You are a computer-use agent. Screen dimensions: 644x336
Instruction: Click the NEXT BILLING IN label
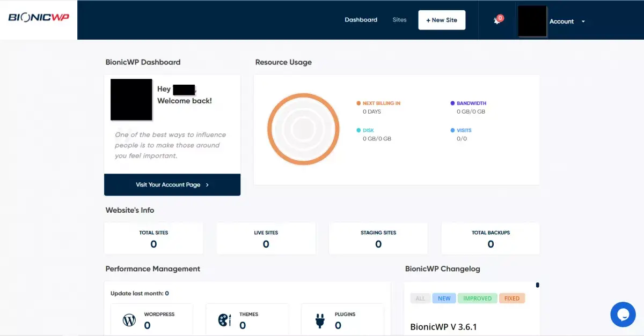point(382,103)
